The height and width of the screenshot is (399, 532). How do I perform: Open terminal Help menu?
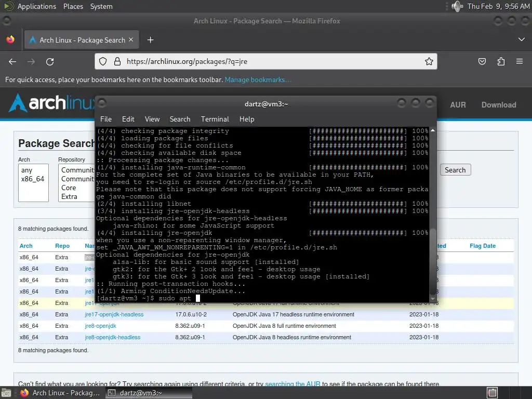(x=247, y=119)
